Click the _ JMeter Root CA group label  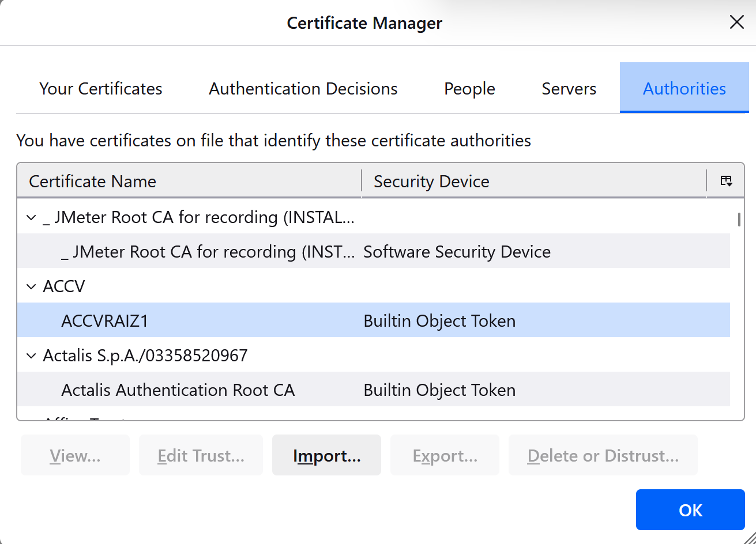198,217
